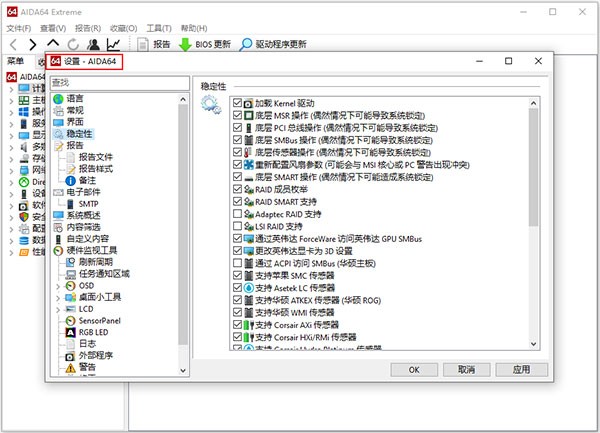600x433 pixels.
Task: Click the forward navigation arrow icon
Action: point(33,44)
